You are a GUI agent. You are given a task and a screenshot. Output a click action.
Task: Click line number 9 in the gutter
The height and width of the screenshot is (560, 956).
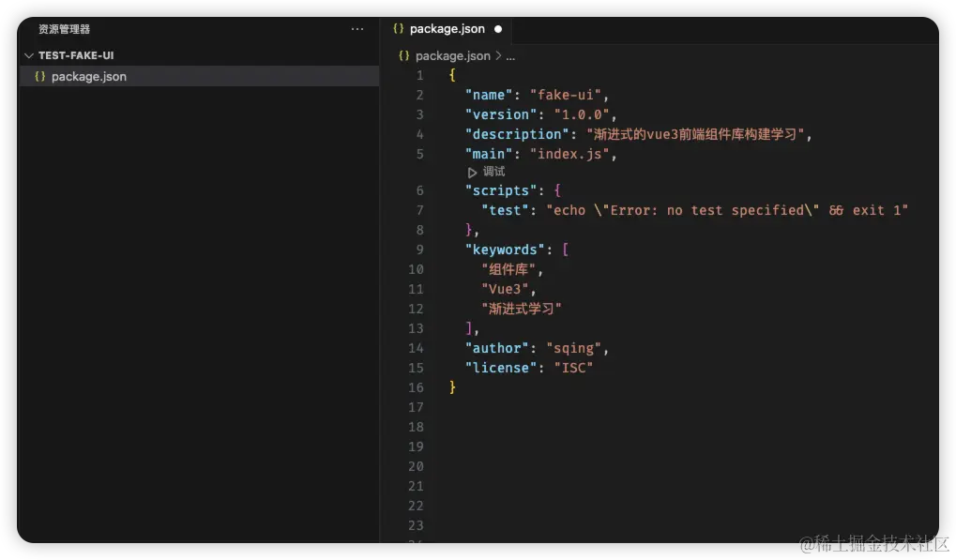point(419,250)
